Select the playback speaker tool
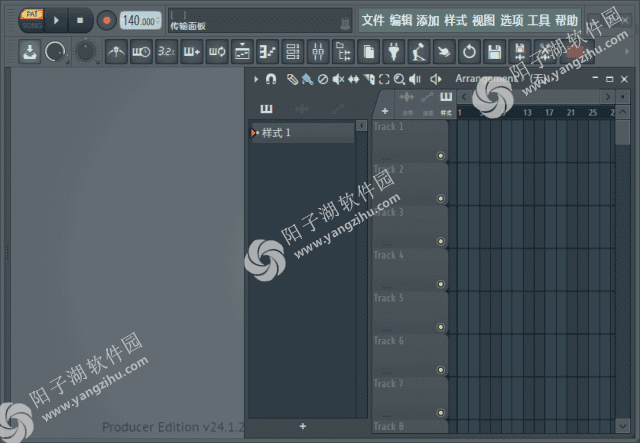 [x=415, y=79]
